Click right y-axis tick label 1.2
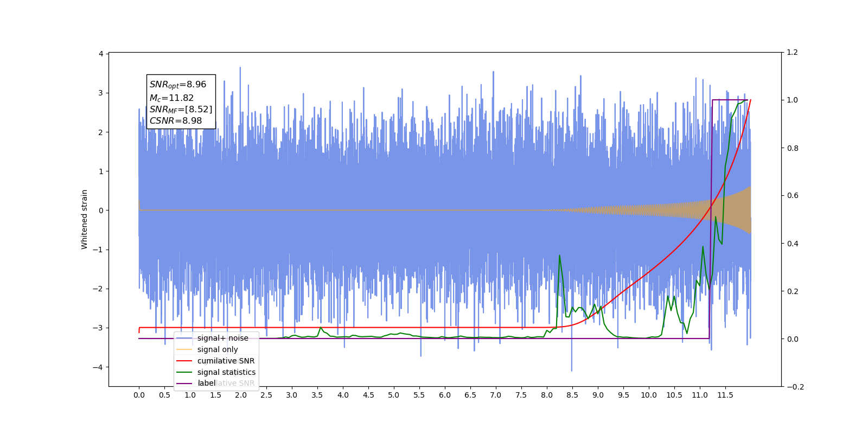The width and height of the screenshot is (868, 434). tap(792, 53)
